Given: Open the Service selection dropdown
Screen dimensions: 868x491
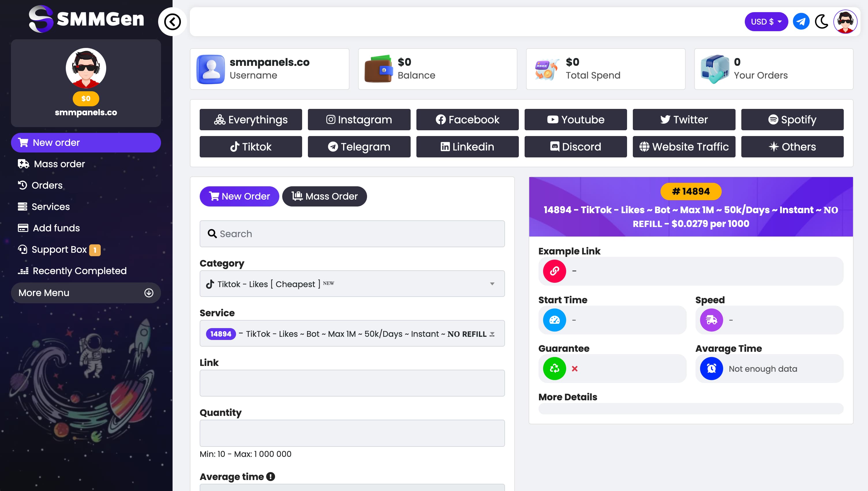Looking at the screenshot, I should (x=352, y=334).
